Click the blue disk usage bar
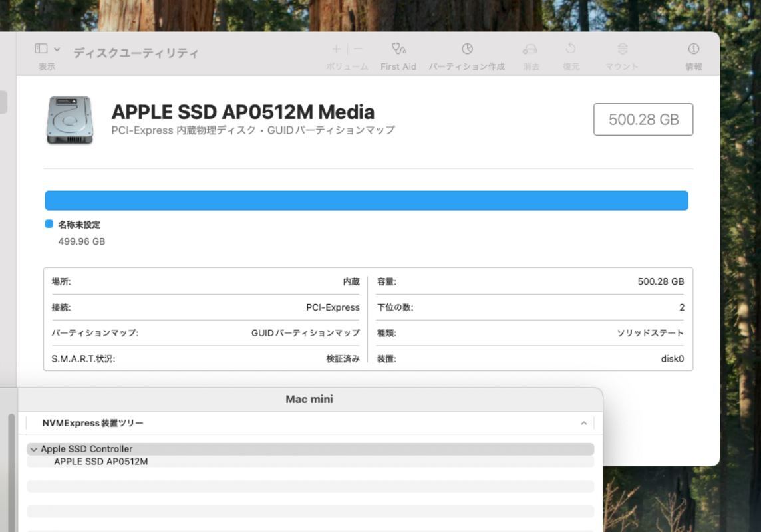The width and height of the screenshot is (761, 532). (x=366, y=200)
